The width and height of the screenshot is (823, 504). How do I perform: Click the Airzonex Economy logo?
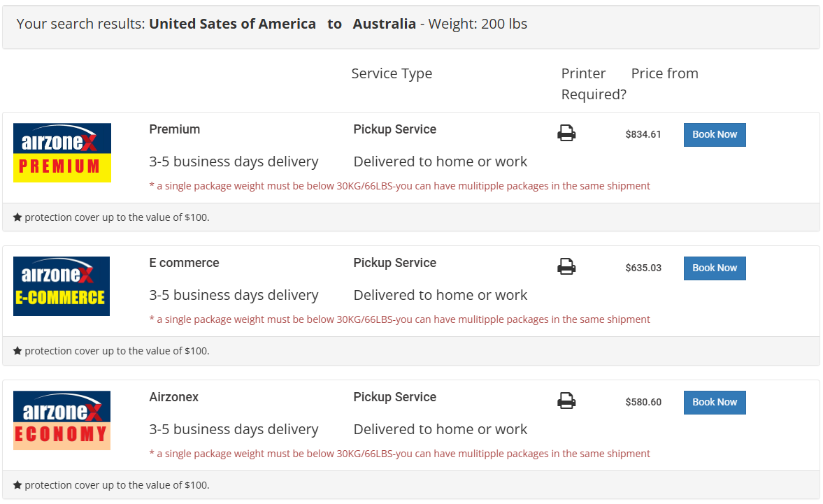click(62, 419)
